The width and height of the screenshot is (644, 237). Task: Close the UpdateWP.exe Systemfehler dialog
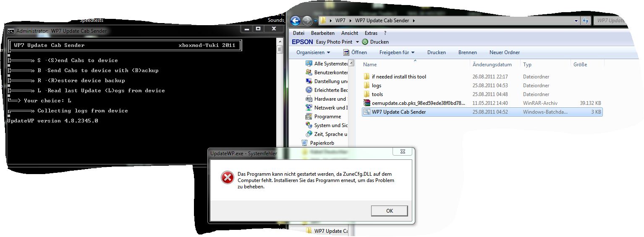tap(403, 152)
